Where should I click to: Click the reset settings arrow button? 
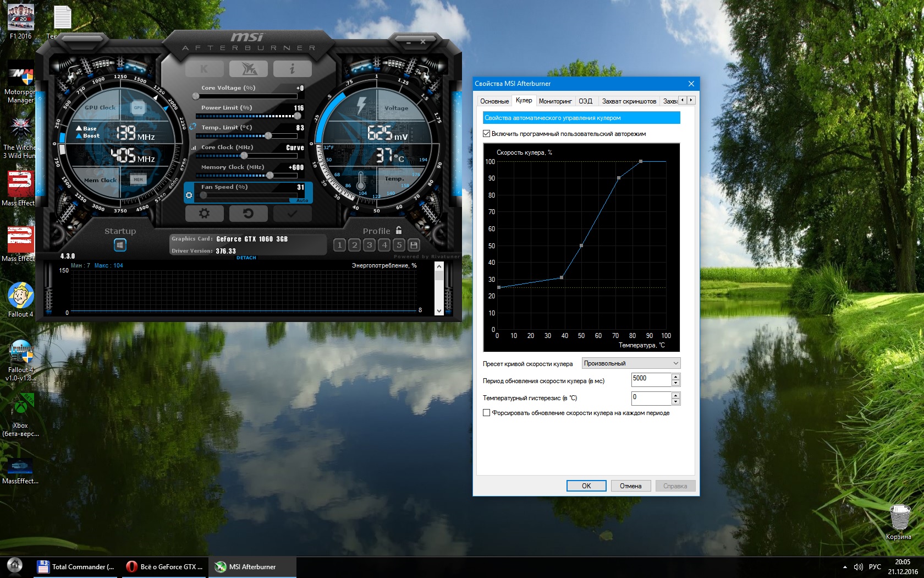tap(248, 213)
